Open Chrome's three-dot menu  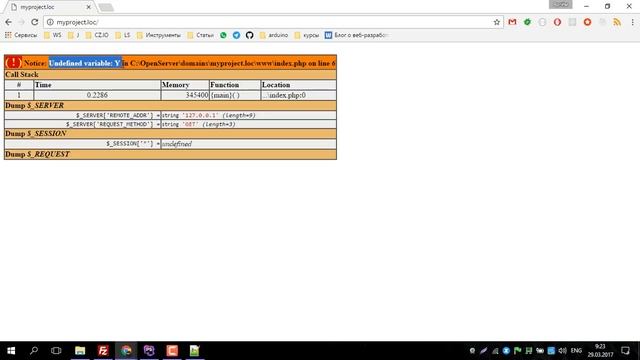click(x=632, y=22)
